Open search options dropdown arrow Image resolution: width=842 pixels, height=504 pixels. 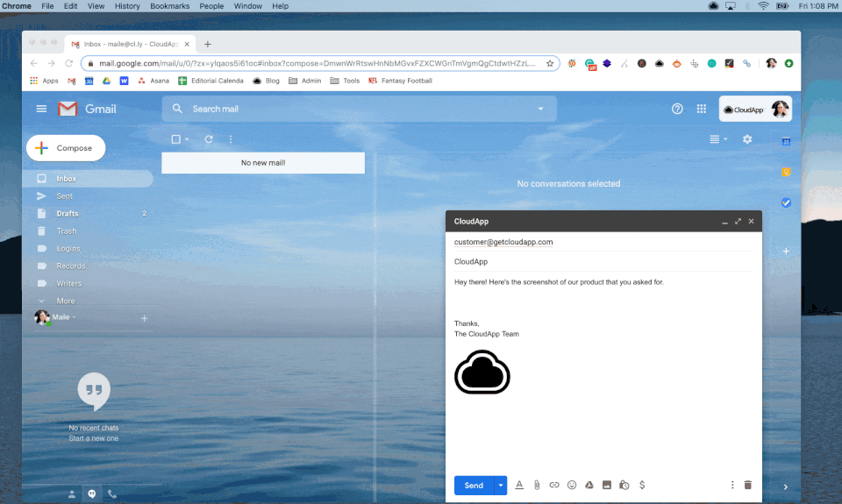540,109
